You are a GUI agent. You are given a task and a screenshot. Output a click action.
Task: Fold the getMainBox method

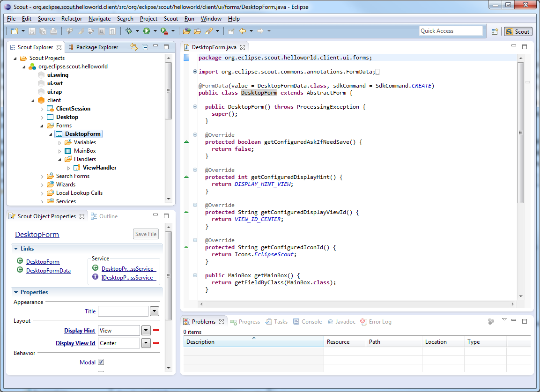pyautogui.click(x=195, y=275)
